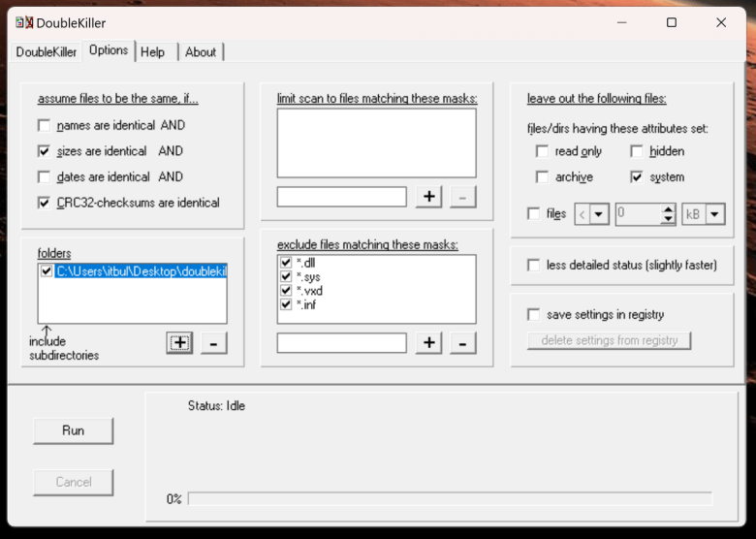Open the less-than comparison dropdown
The image size is (756, 539).
point(598,214)
